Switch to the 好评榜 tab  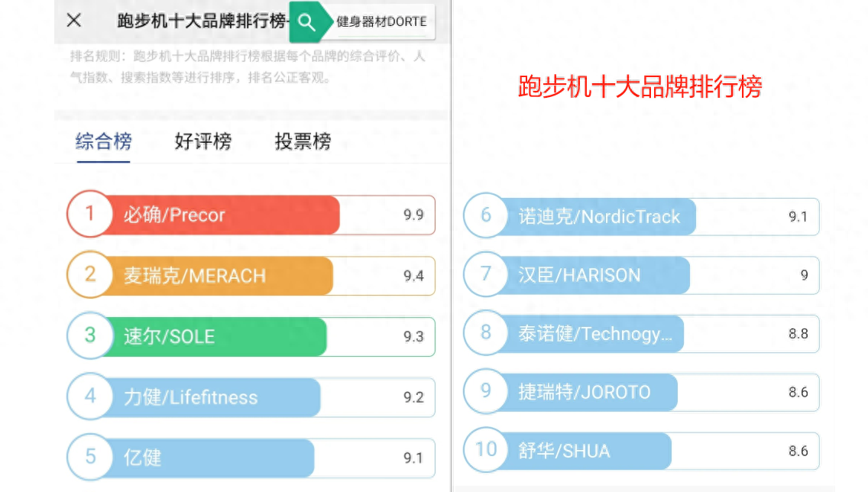pyautogui.click(x=202, y=142)
